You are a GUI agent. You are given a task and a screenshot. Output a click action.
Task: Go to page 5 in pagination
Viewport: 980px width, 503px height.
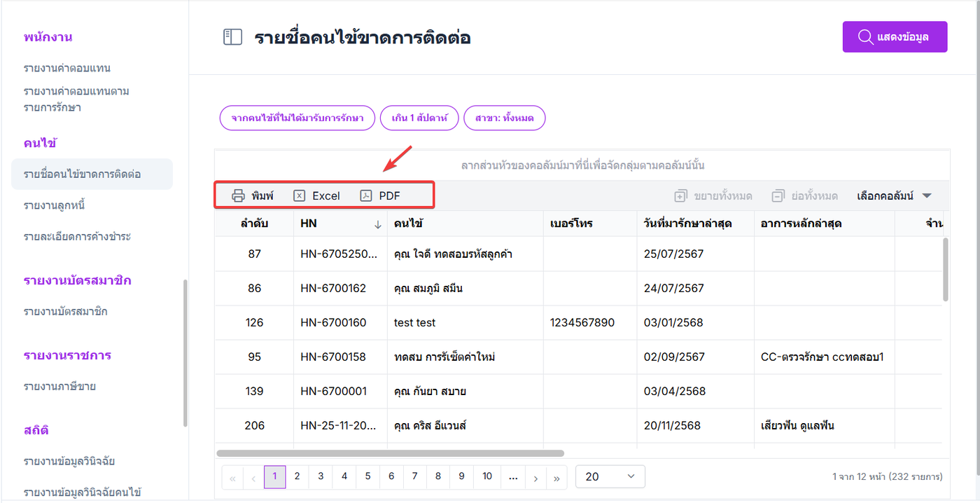pyautogui.click(x=367, y=476)
